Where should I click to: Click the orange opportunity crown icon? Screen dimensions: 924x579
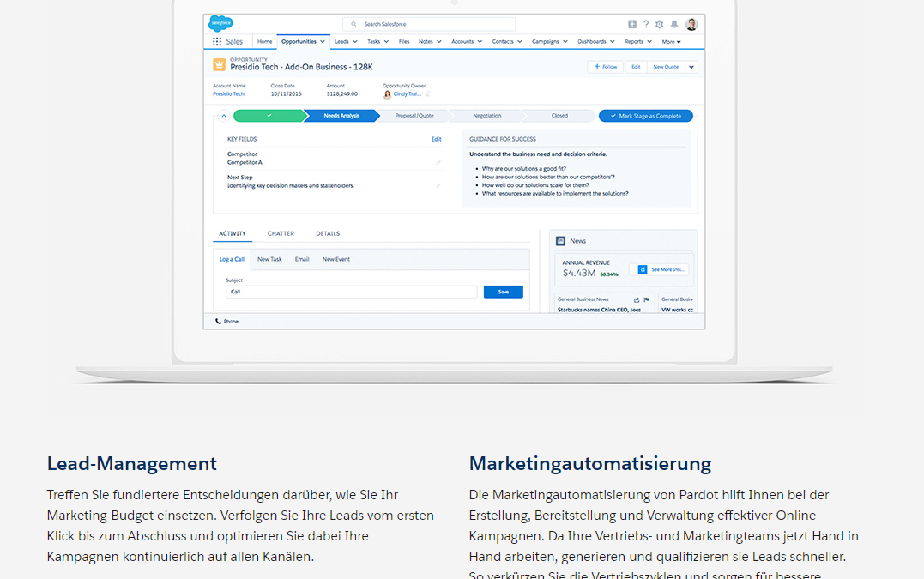(x=220, y=64)
